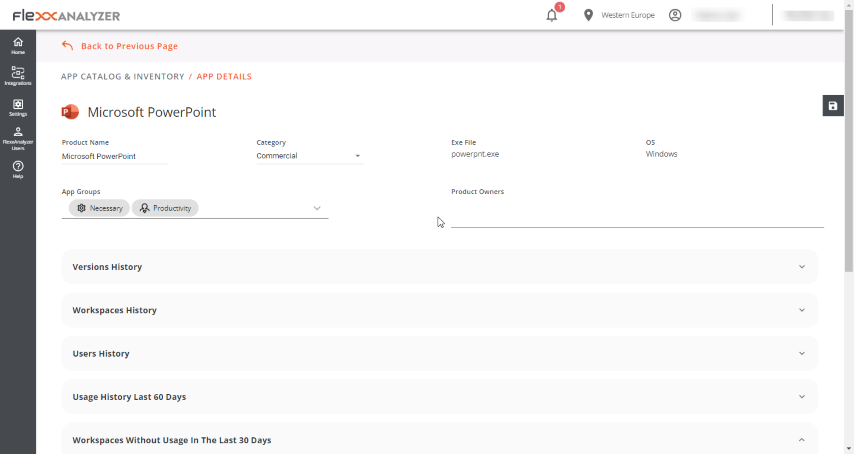Collapse Workspaces Without Usage In Last 30 Days
The image size is (854, 454).
coord(440,440)
